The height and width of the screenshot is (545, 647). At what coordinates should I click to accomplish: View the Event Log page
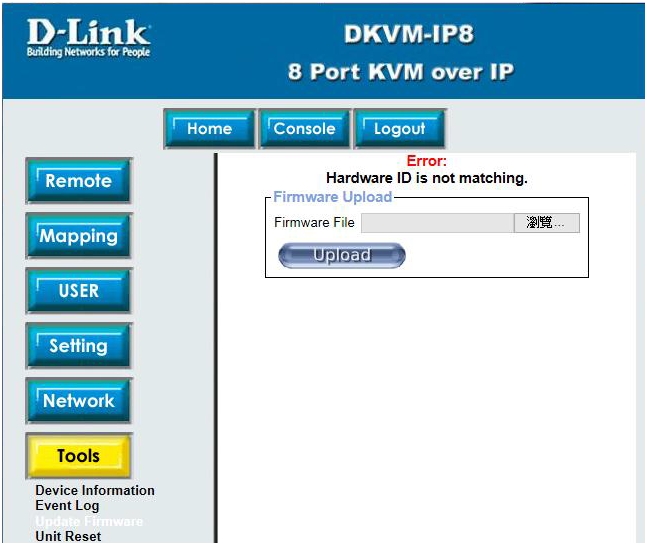pyautogui.click(x=67, y=506)
